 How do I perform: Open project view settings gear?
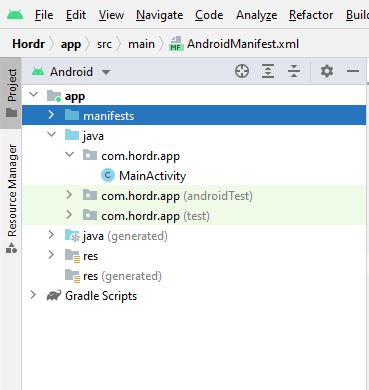pos(327,71)
